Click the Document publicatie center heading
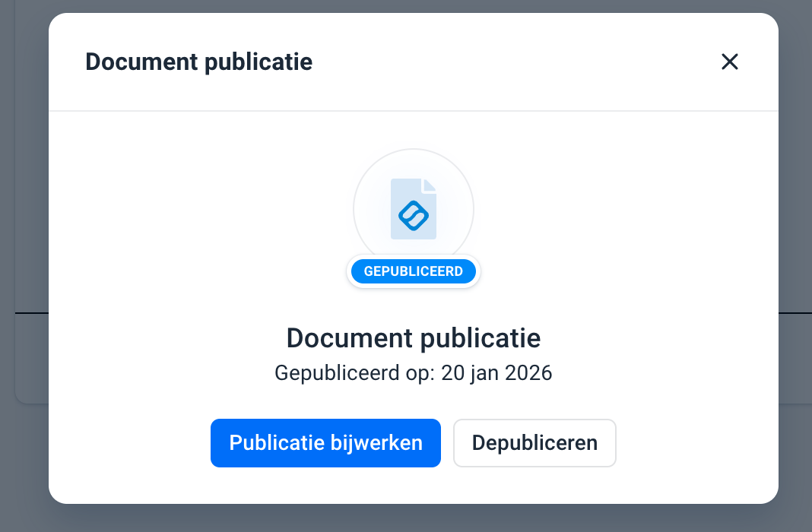The height and width of the screenshot is (532, 812). (413, 337)
